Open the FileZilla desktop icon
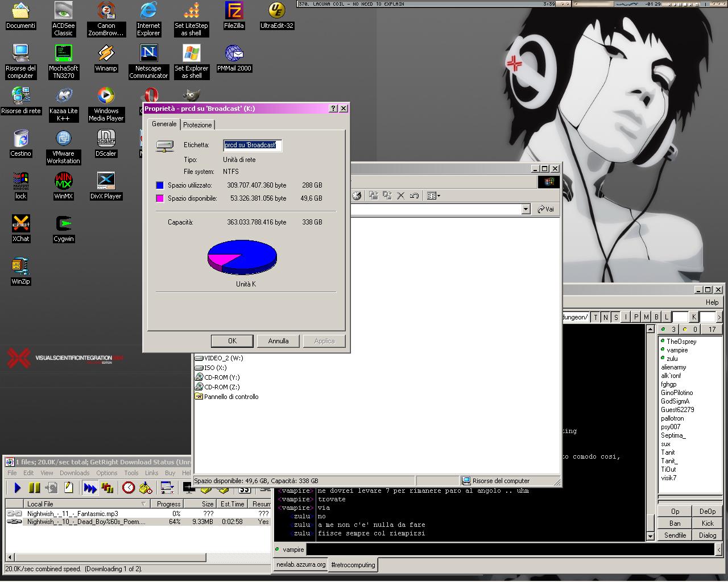 [x=234, y=15]
